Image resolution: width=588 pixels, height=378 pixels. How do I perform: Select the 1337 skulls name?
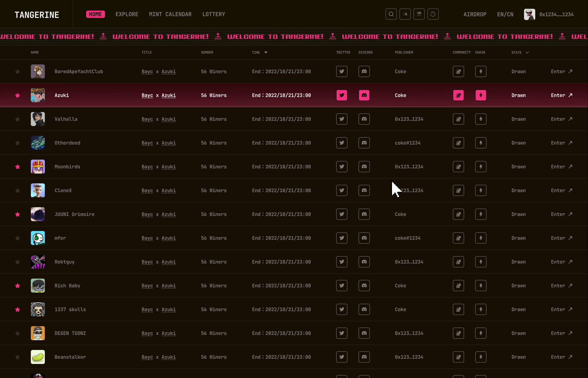[x=70, y=309]
